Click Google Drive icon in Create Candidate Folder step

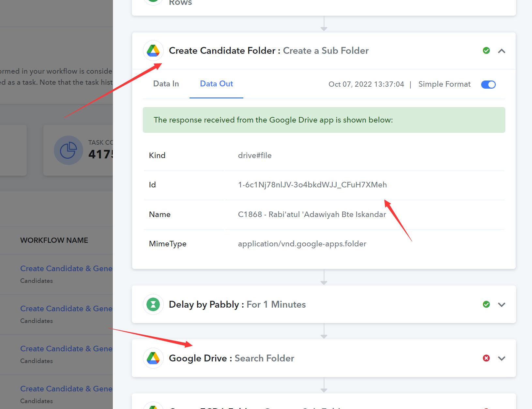tap(153, 51)
